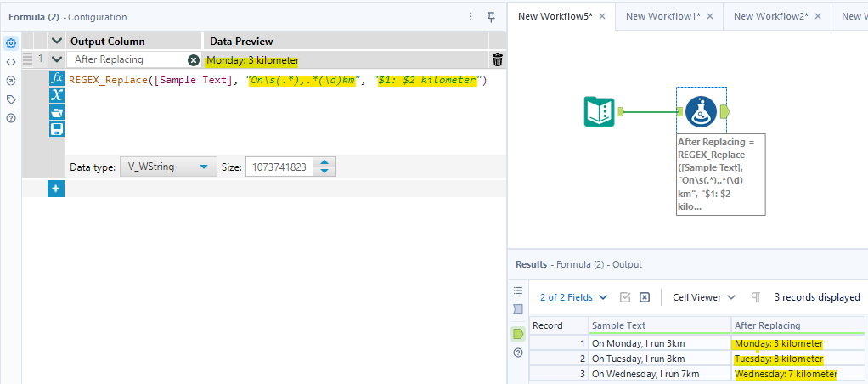The height and width of the screenshot is (384, 868).
Task: Select the Input Data book tool on canvas
Action: point(599,111)
